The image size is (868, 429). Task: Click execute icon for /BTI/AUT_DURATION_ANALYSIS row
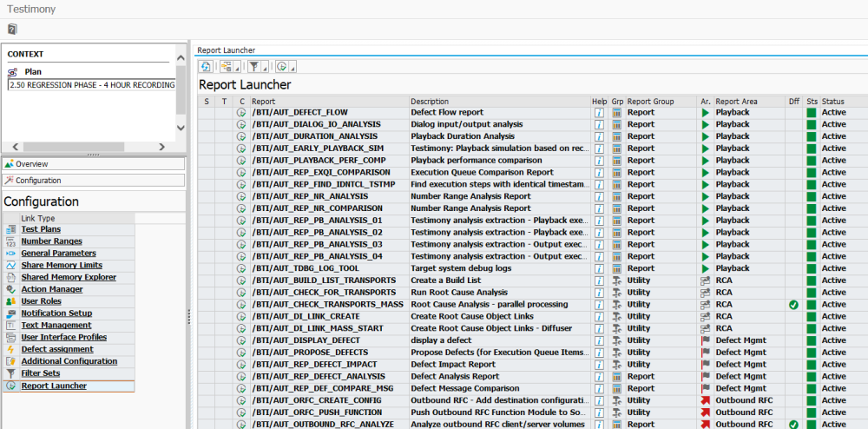click(x=241, y=136)
